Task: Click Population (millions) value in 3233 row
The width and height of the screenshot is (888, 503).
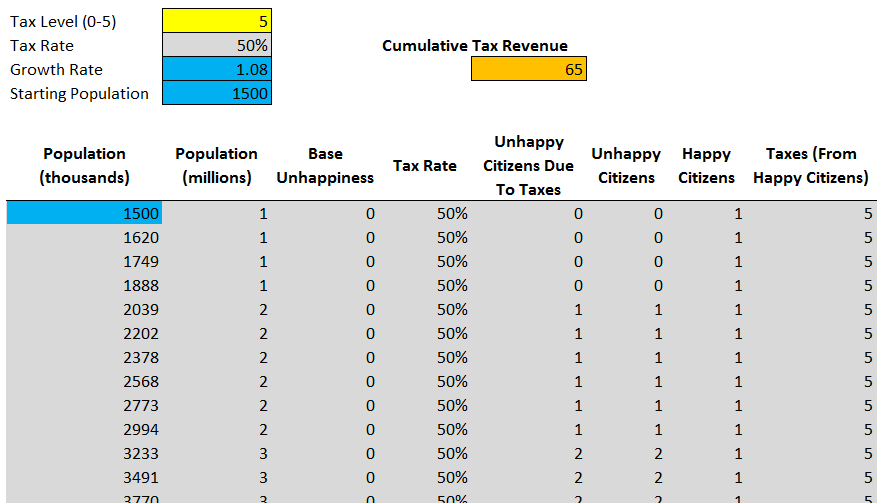Action: click(x=263, y=454)
